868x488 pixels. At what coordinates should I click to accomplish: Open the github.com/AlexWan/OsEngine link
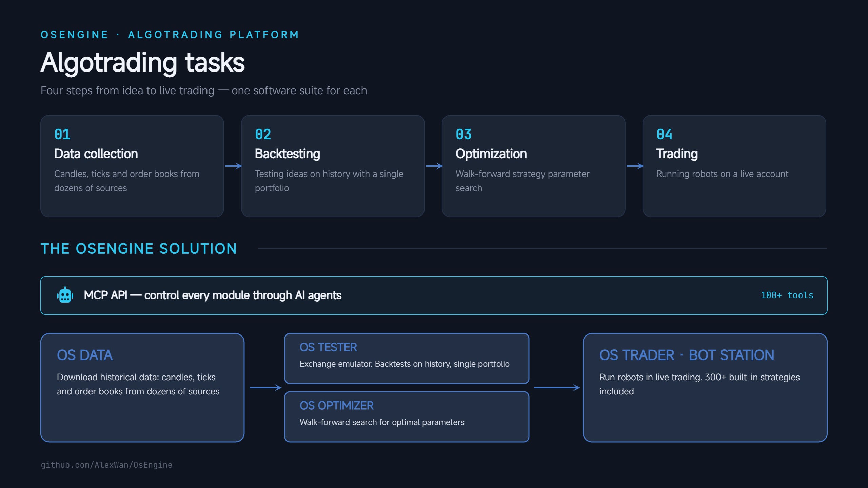(x=106, y=465)
